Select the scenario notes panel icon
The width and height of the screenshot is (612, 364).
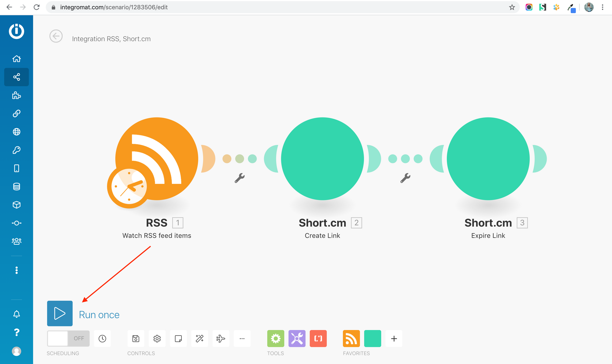178,338
